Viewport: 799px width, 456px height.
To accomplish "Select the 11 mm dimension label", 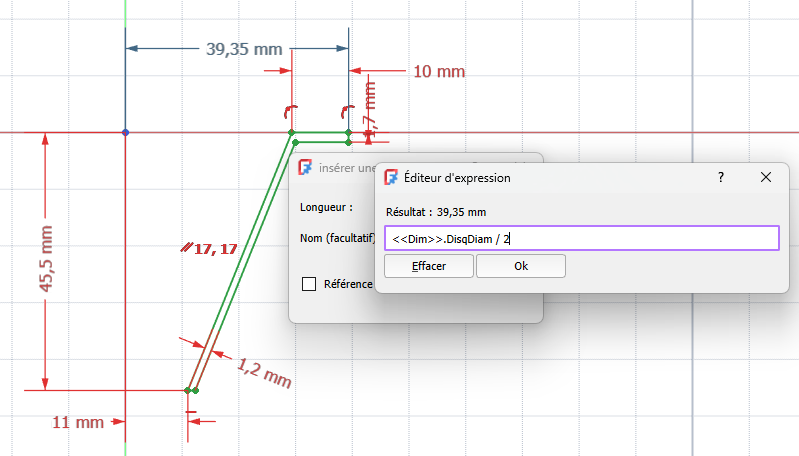I will (77, 422).
